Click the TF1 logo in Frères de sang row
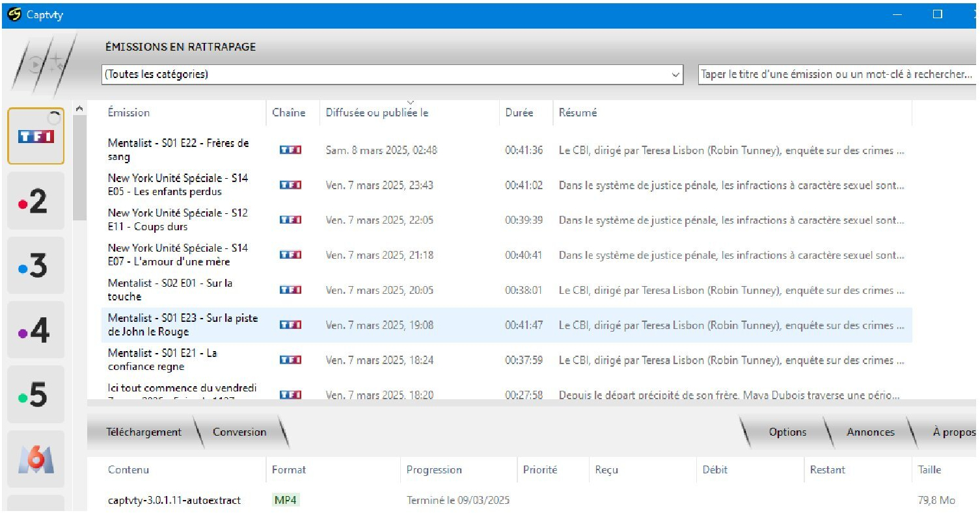The height and width of the screenshot is (513, 980). [x=290, y=150]
